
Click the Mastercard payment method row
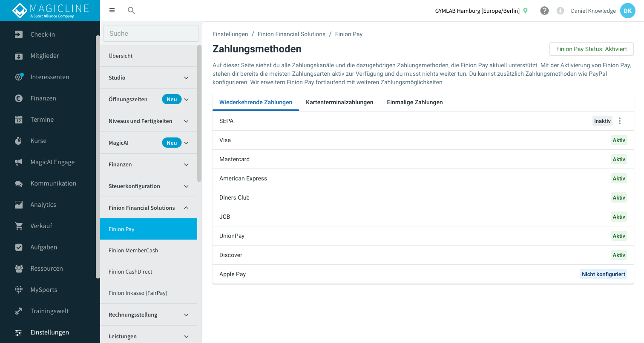[x=423, y=159]
